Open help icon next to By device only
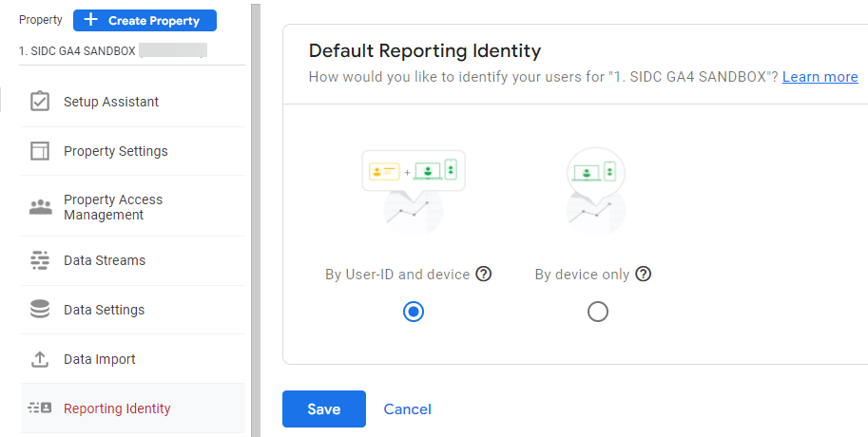This screenshot has width=868, height=437. 644,275
